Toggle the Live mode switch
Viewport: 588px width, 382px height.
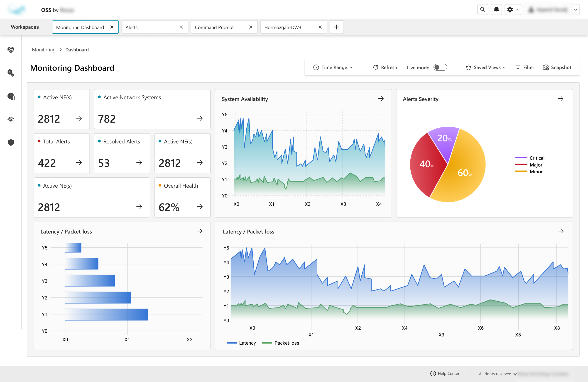440,67
